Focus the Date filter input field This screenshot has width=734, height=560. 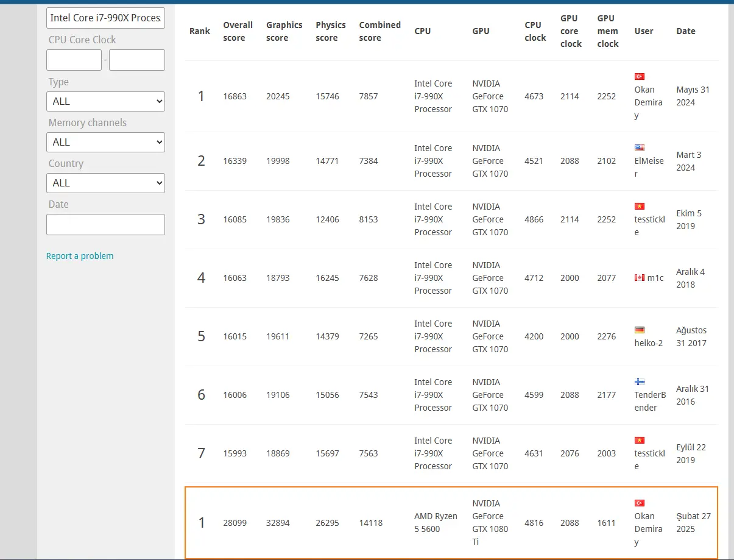[x=105, y=224]
